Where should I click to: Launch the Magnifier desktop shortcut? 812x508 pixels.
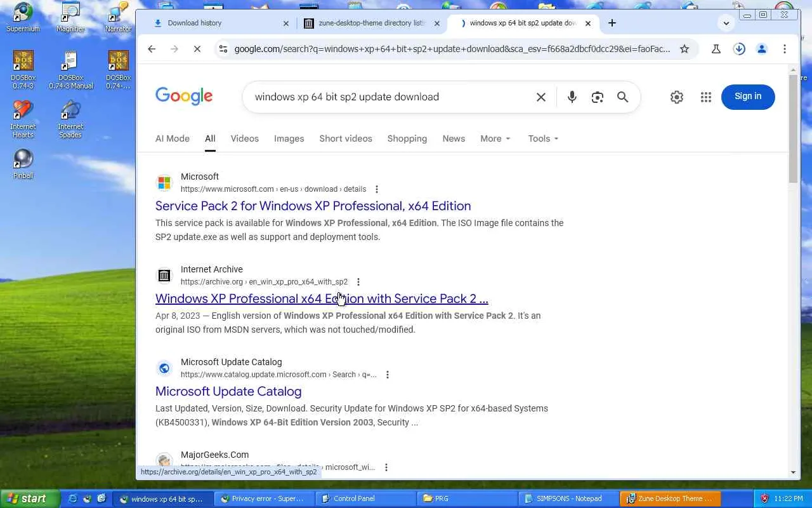point(70,18)
